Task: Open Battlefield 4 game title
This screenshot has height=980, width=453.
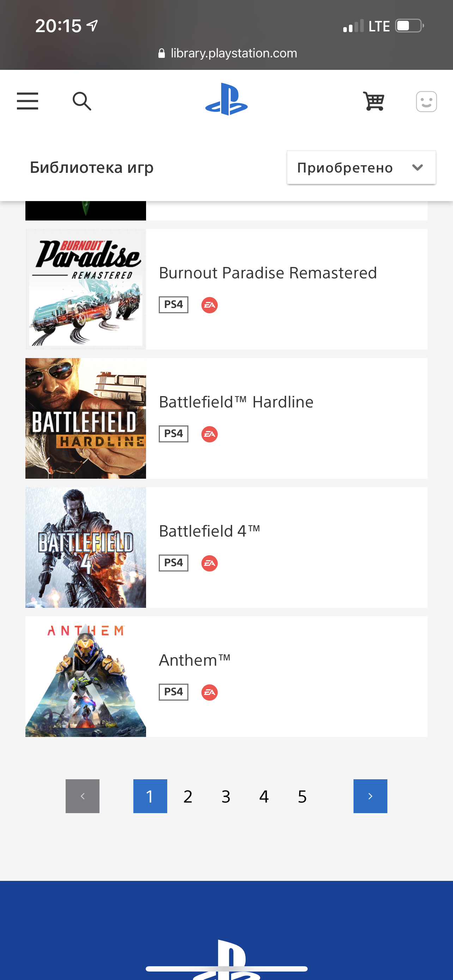Action: (209, 531)
